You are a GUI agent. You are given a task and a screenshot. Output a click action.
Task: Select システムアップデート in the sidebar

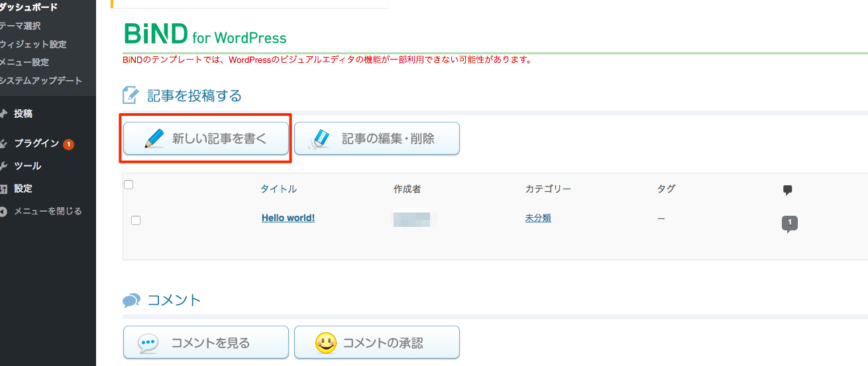coord(41,81)
